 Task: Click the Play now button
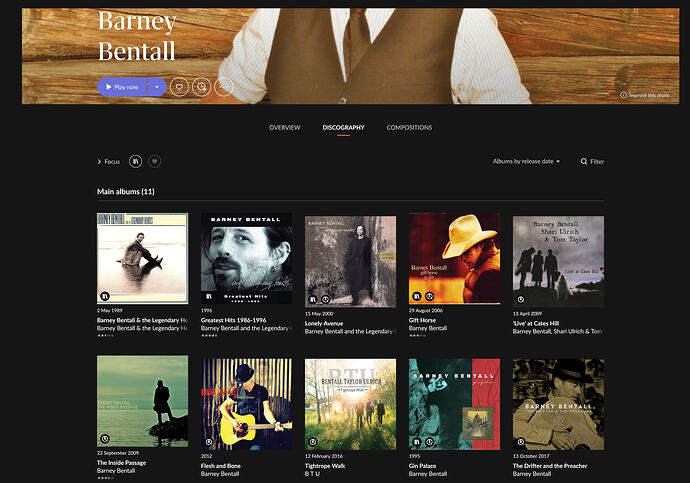click(122, 87)
